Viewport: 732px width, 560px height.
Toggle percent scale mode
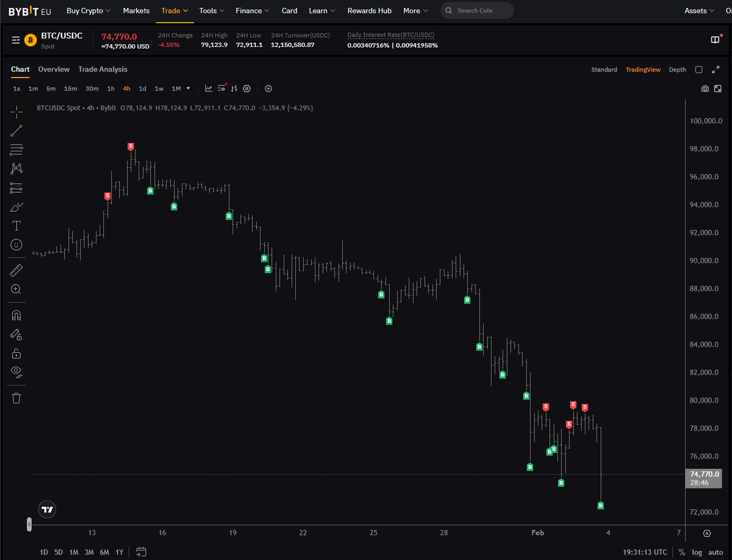click(x=681, y=552)
